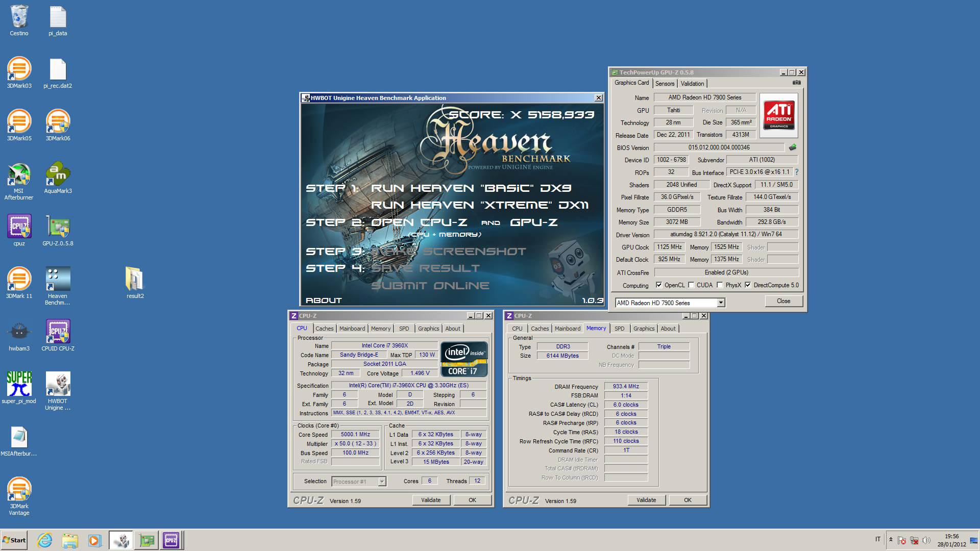Viewport: 980px width, 551px height.
Task: Click About in the Heaven app
Action: click(x=324, y=300)
